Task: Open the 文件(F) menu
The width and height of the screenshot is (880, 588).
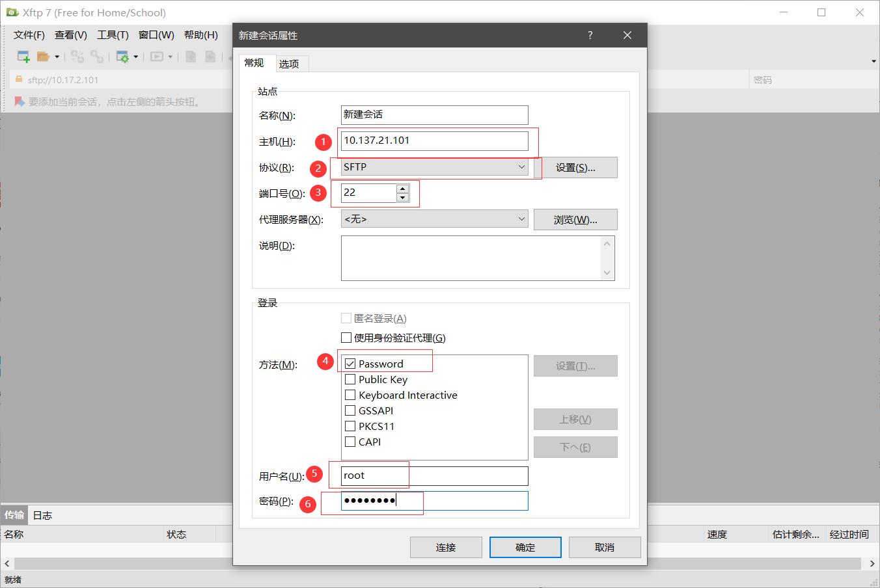Action: coord(29,35)
